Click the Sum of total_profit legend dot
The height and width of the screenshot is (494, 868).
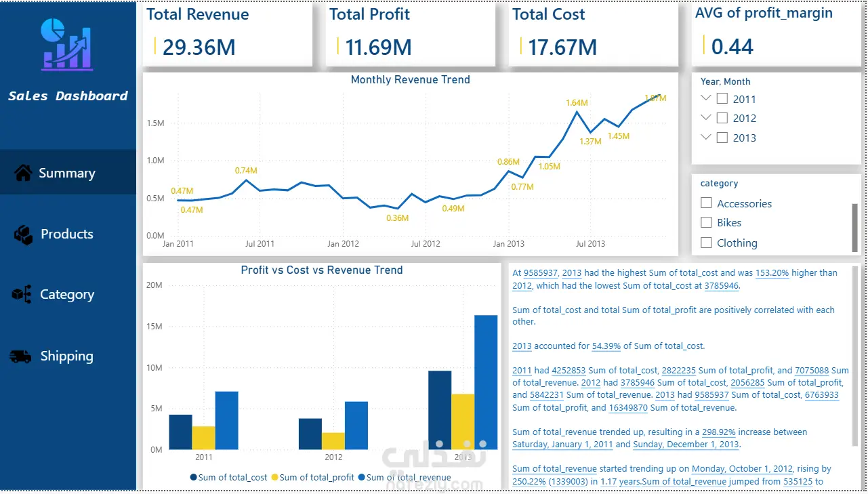pos(275,478)
